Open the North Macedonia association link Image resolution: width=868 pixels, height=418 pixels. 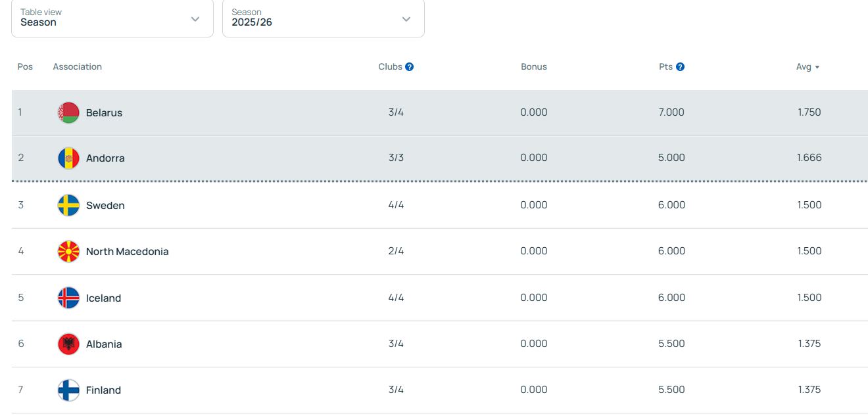[127, 252]
